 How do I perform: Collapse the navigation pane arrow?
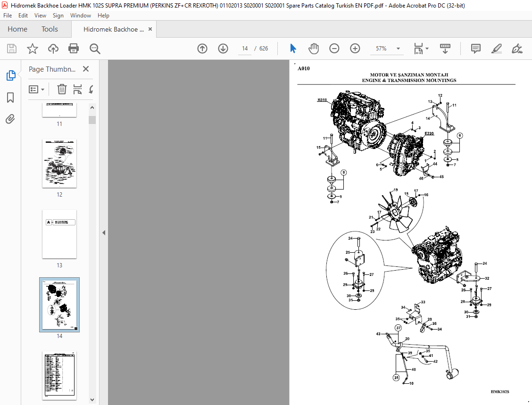coord(104,233)
